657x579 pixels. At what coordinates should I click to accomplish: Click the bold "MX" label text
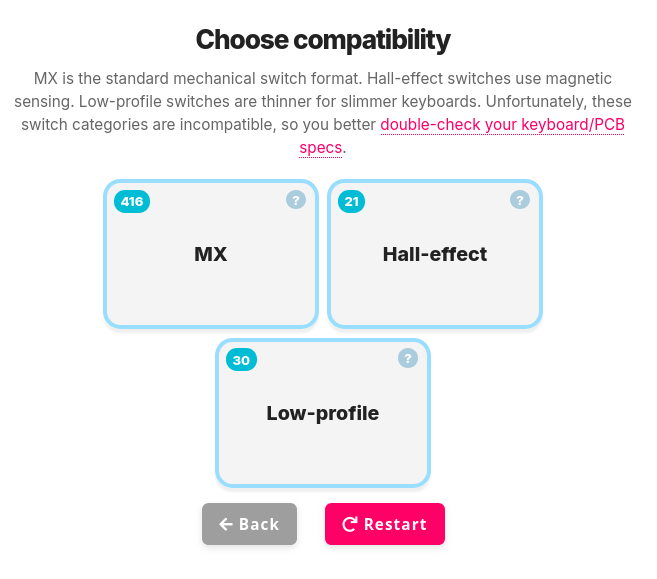point(211,254)
